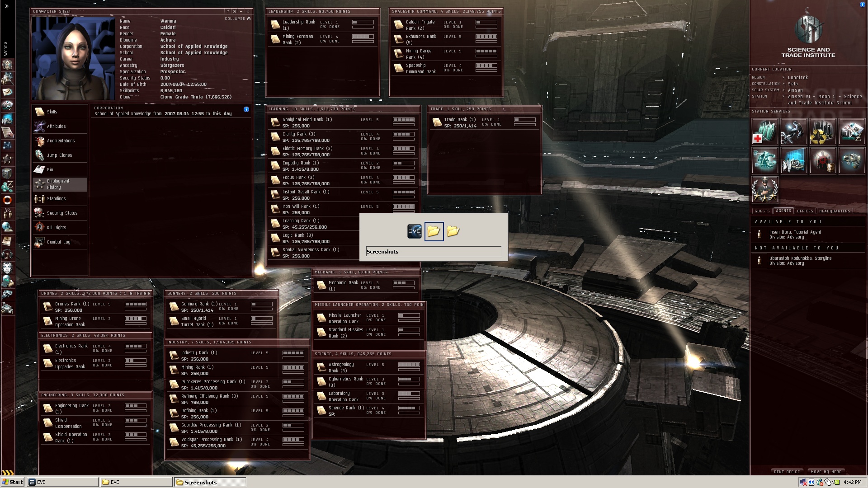
Task: Open the Repair Shop service icon
Action: [x=793, y=132]
